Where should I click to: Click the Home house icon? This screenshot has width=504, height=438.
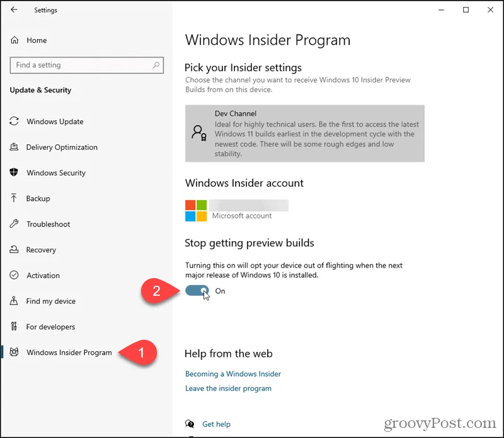pos(14,40)
